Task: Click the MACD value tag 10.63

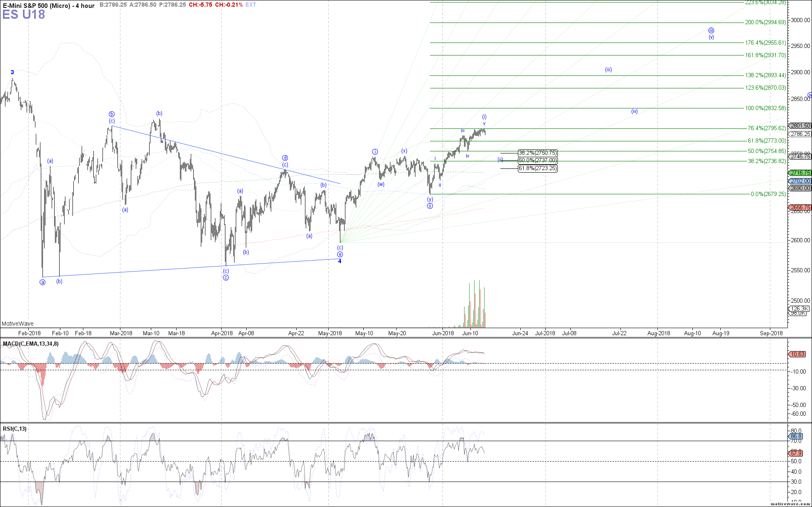Action: tap(797, 354)
